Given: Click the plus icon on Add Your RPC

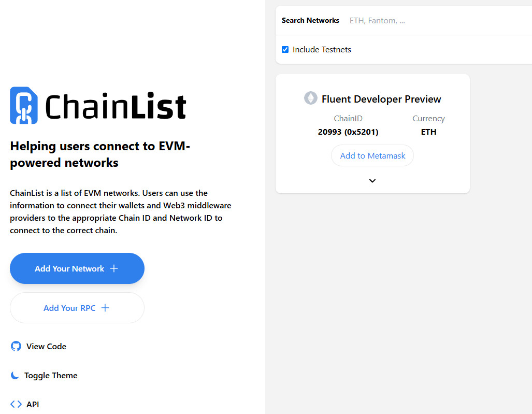Looking at the screenshot, I should point(105,307).
